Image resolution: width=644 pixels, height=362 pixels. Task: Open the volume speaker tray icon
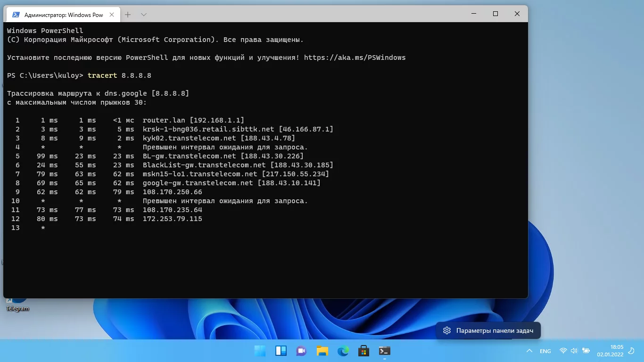tap(574, 351)
